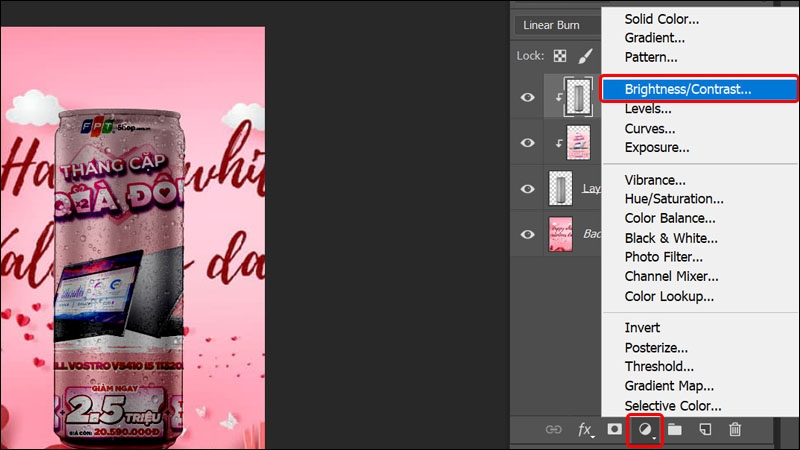Hide the Background layer
The width and height of the screenshot is (800, 450).
[528, 234]
